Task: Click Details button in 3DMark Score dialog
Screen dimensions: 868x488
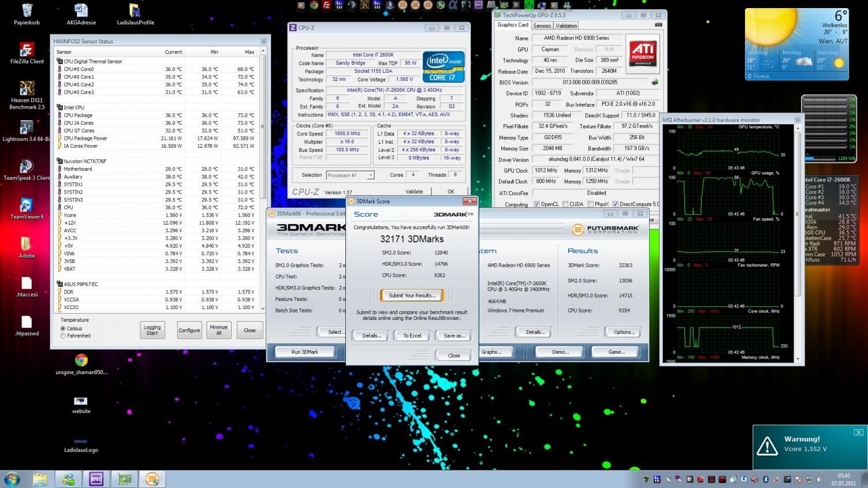Action: point(371,336)
